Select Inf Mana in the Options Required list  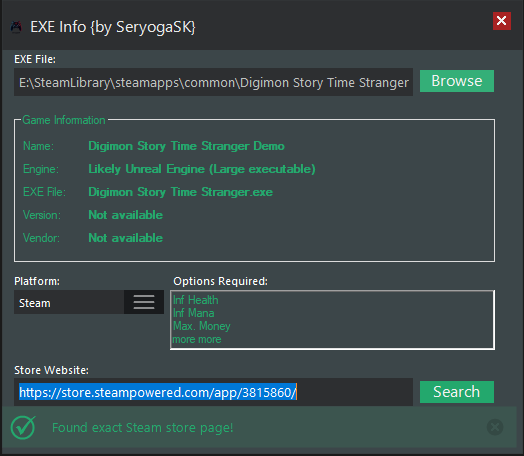click(x=193, y=313)
